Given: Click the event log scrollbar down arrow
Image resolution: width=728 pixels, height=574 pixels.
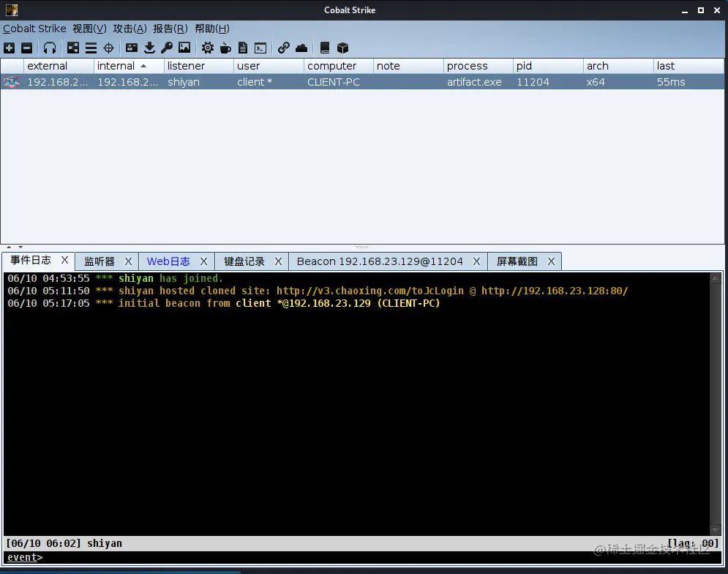Looking at the screenshot, I should (715, 530).
